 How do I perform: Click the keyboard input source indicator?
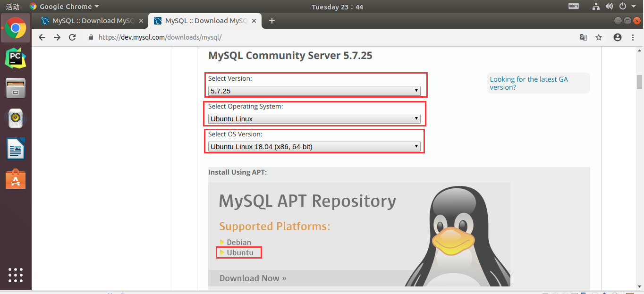[x=574, y=7]
